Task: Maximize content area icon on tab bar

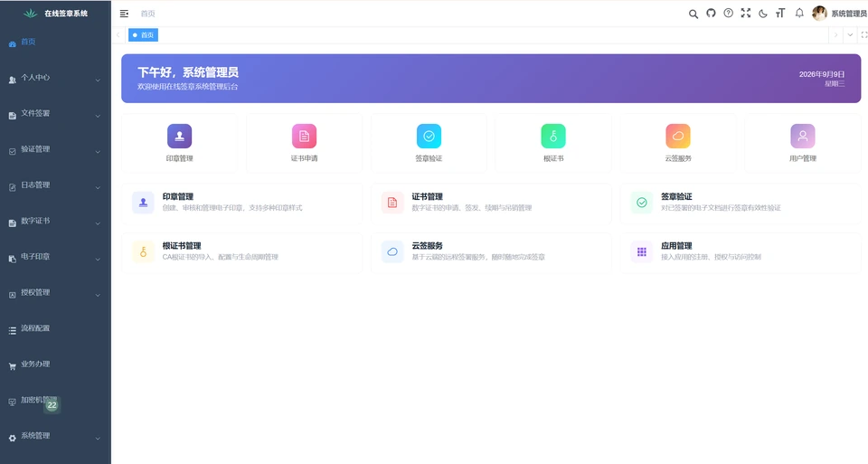Action: pyautogui.click(x=863, y=35)
